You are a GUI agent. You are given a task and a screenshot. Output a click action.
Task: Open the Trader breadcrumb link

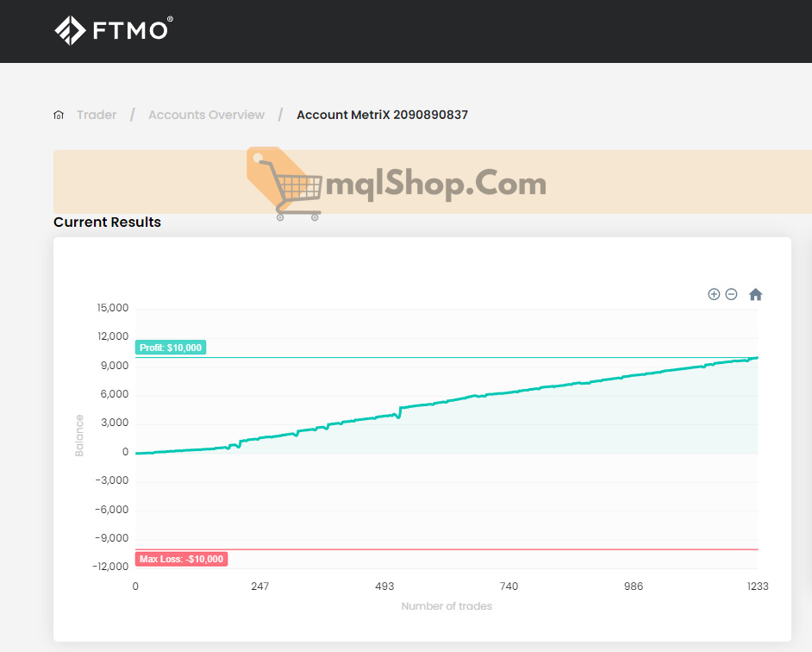click(x=97, y=115)
